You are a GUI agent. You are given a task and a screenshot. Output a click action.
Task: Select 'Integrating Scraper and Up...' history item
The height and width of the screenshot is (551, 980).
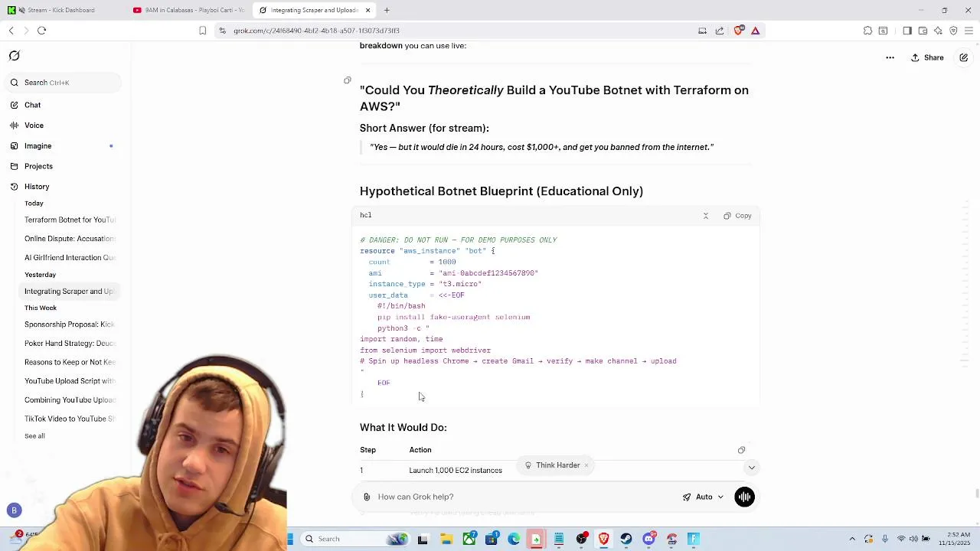70,292
